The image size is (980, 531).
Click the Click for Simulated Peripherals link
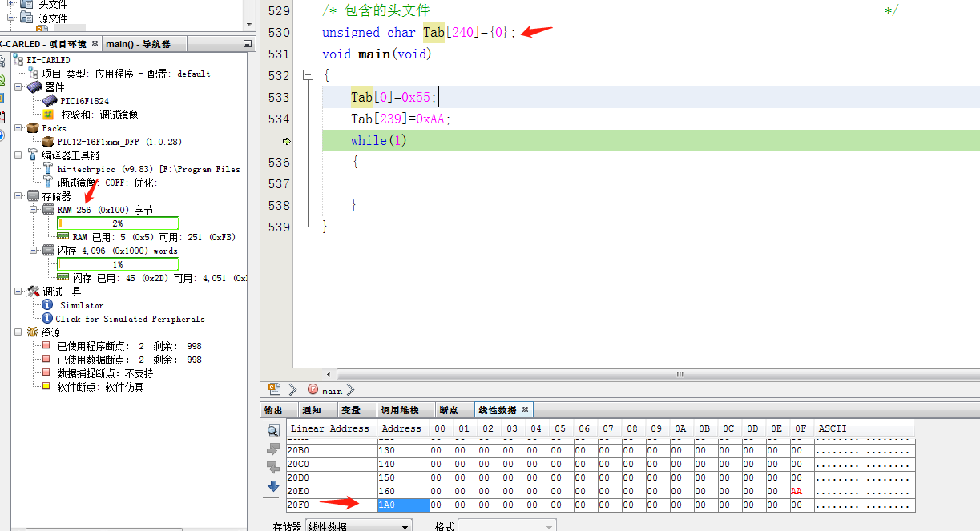pyautogui.click(x=130, y=319)
